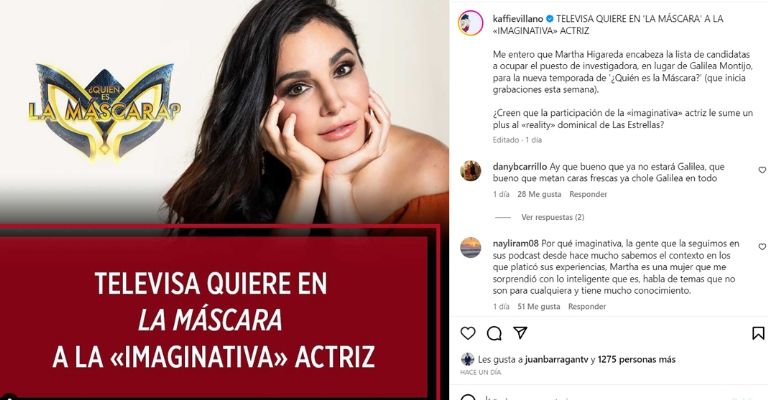768x400 pixels.
Task: Like nayliram08's comment with the heart
Action: click(x=762, y=247)
